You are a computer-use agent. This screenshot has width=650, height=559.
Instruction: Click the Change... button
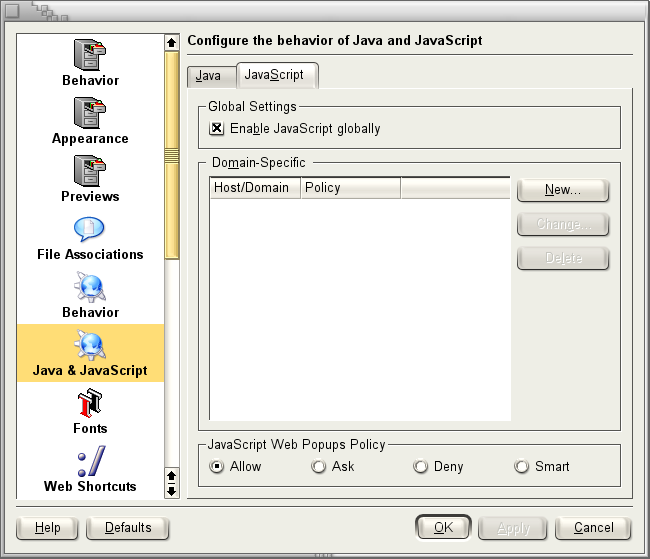point(563,224)
